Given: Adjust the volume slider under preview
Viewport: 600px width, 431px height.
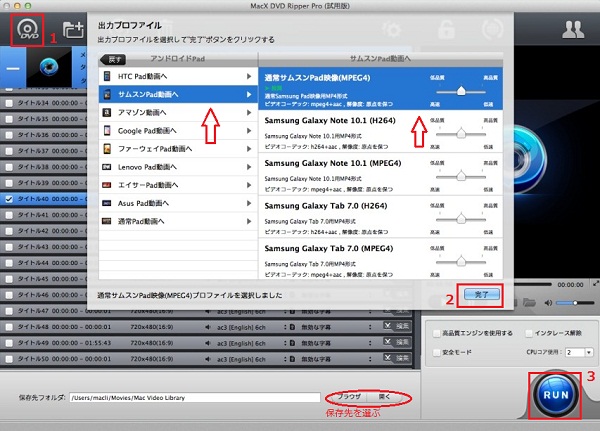Looking at the screenshot, I should (x=575, y=303).
